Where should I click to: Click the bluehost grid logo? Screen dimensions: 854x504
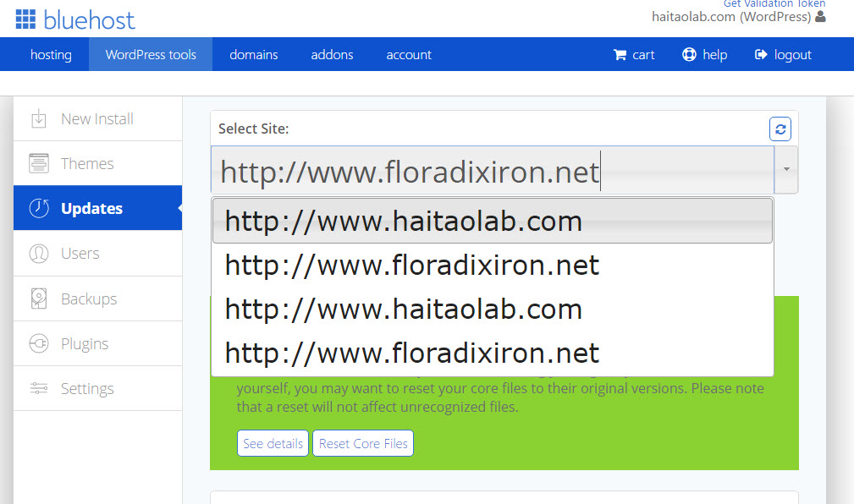tap(25, 19)
